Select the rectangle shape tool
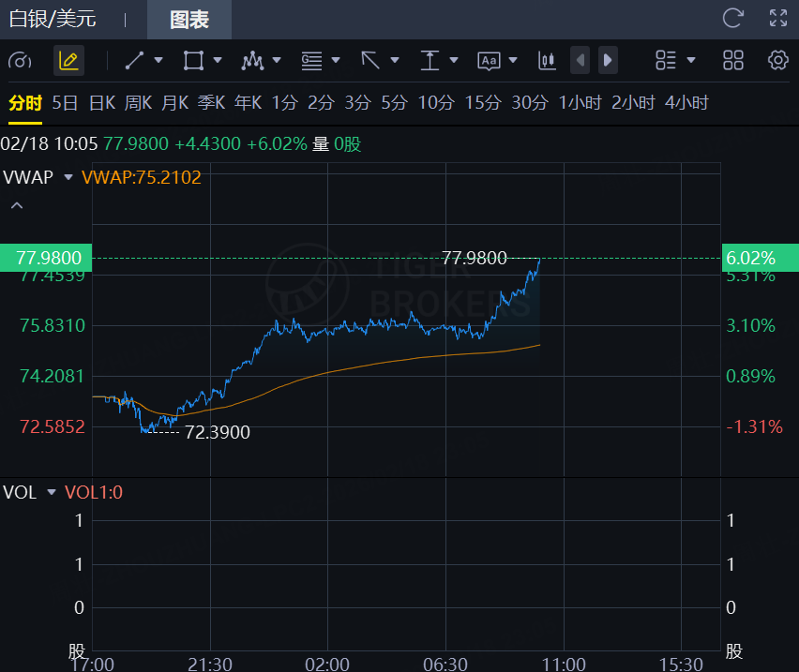799x672 pixels. coord(193,61)
